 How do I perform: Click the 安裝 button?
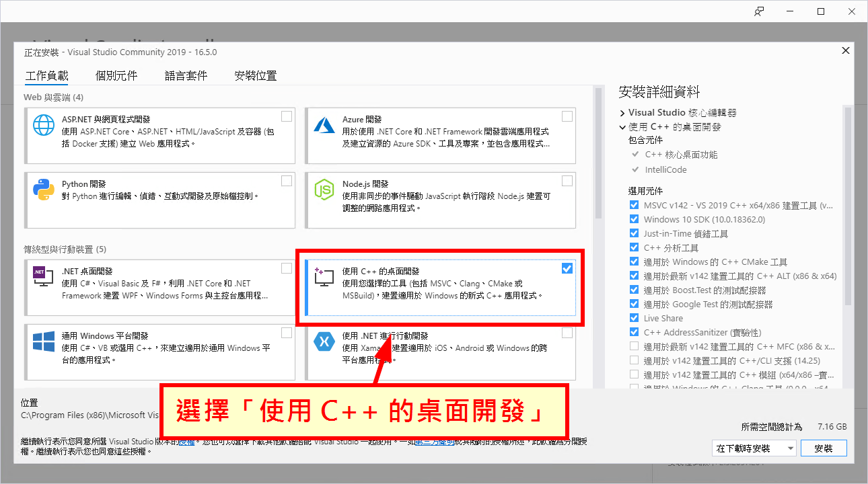pyautogui.click(x=824, y=448)
